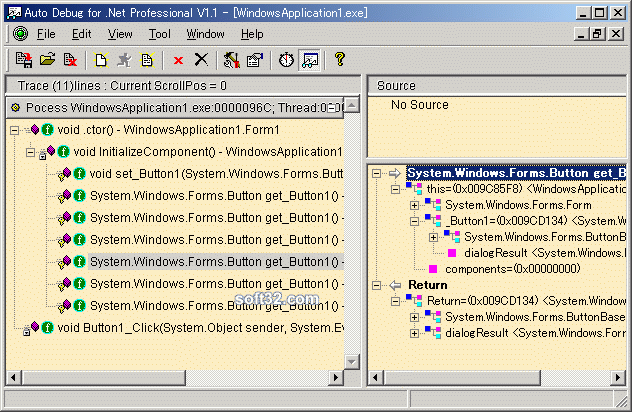
Task: Click the save trace file toolbar icon
Action: click(x=24, y=60)
